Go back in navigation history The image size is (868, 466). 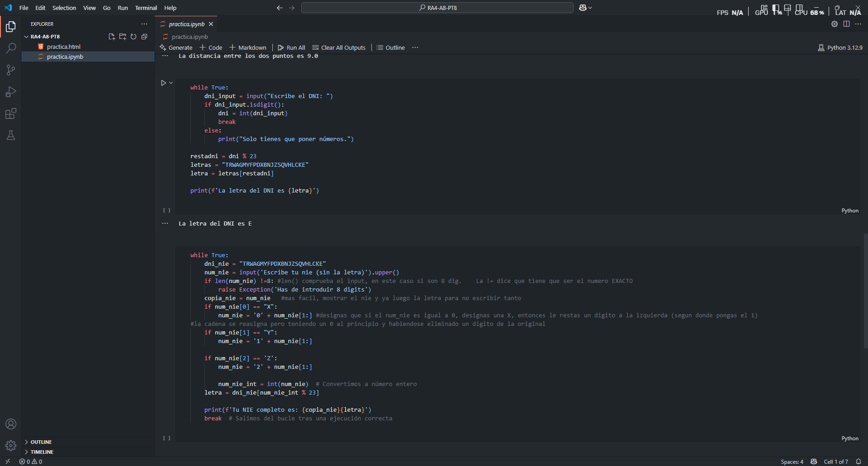pos(280,8)
